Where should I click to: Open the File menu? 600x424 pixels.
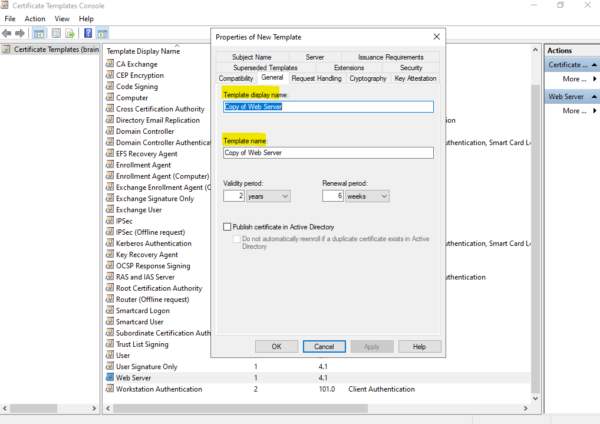[10, 19]
